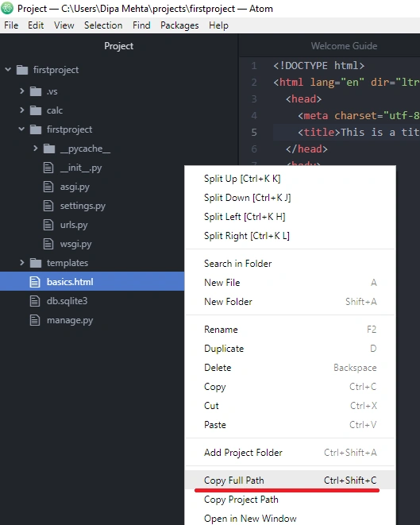The image size is (420, 525).
Task: Choose Copy from context menu
Action: (291, 387)
